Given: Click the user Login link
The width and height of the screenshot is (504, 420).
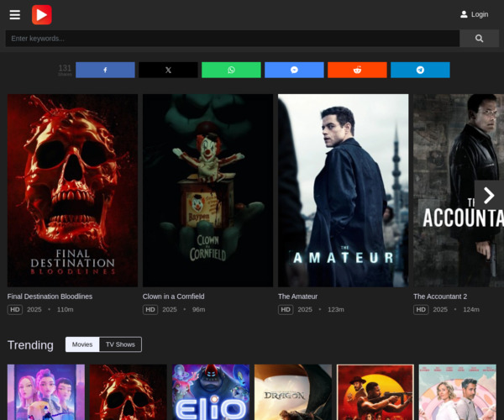Looking at the screenshot, I should 474,14.
